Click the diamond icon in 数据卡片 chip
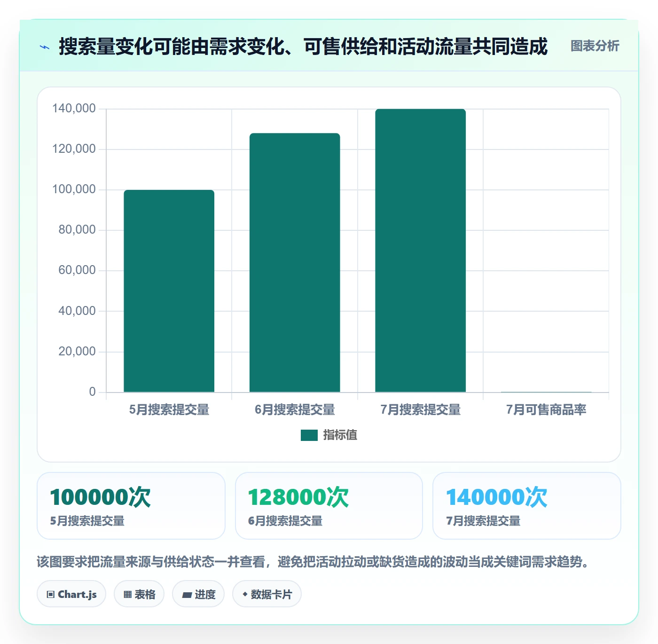 (x=245, y=594)
